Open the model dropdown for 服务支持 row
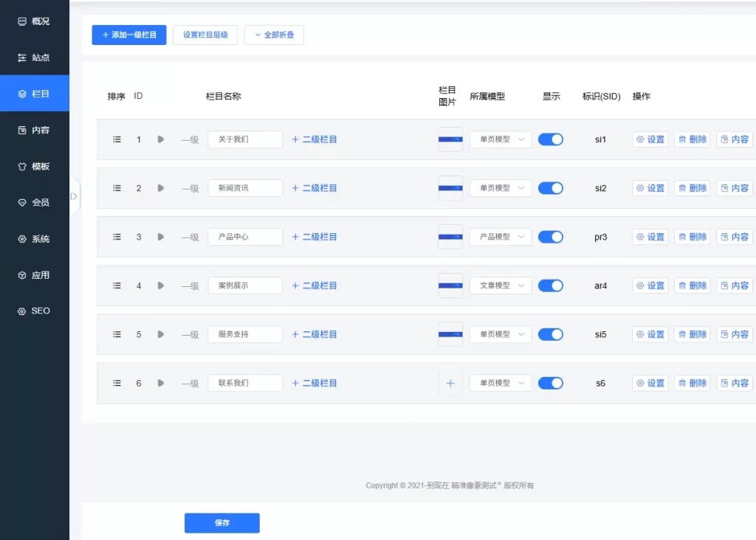Screen dimensions: 756x540 coord(501,334)
